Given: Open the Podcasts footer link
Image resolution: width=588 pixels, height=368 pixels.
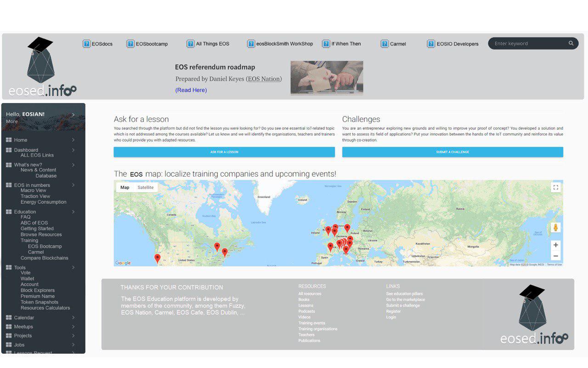Looking at the screenshot, I should click(x=306, y=311).
